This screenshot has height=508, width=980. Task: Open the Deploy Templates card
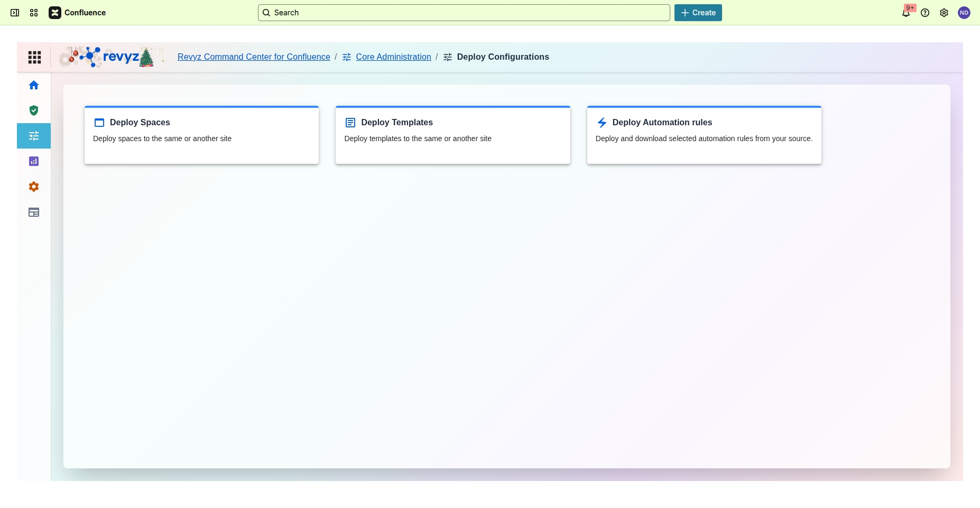pos(452,135)
